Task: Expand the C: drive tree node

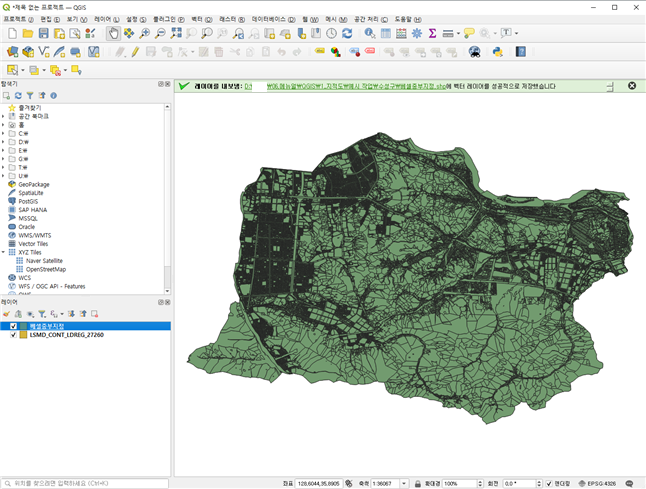Action: click(3, 133)
